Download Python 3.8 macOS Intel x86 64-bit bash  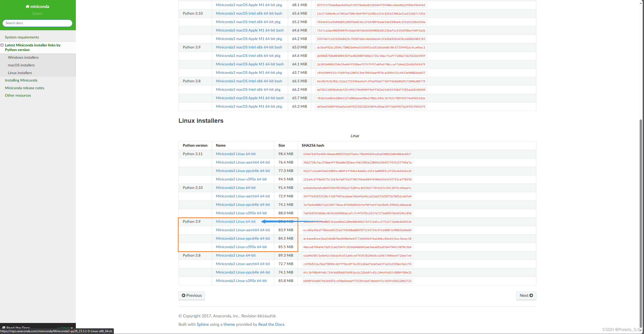(x=249, y=81)
